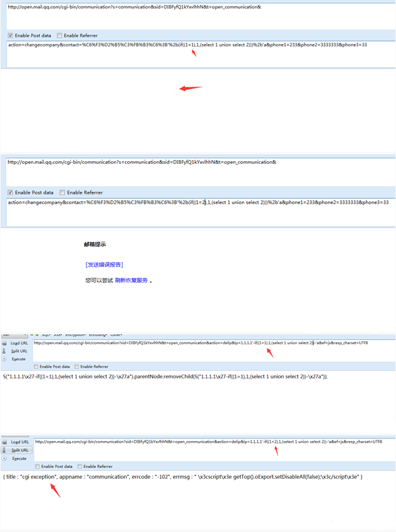
Task: Check Enable Post data in third panel
Action: [x=36, y=366]
